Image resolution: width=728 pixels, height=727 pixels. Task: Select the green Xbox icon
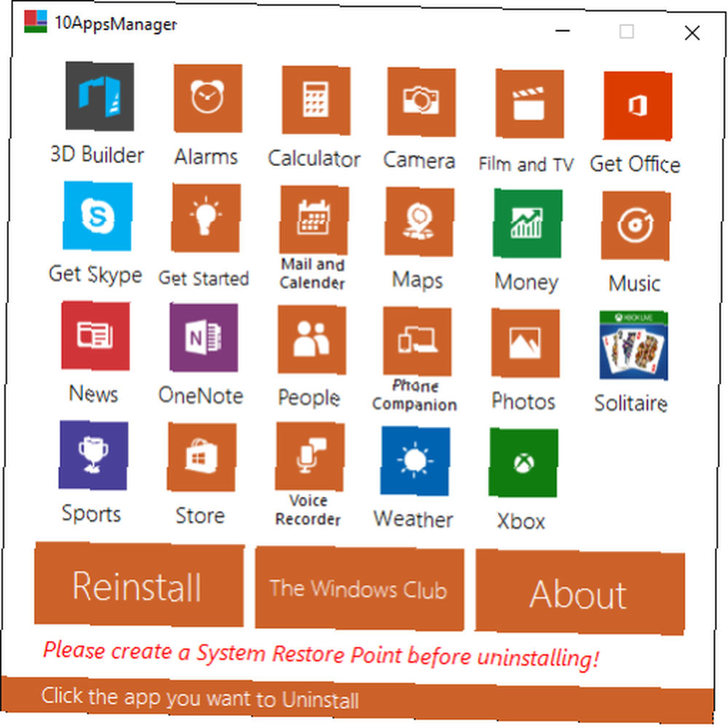point(523,463)
